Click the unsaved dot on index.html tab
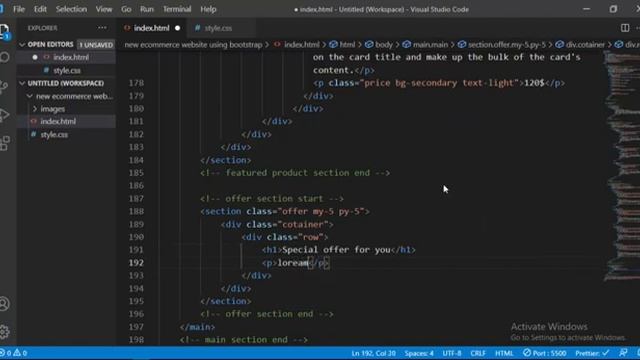Viewport: 640px width, 360px height. coord(177,28)
